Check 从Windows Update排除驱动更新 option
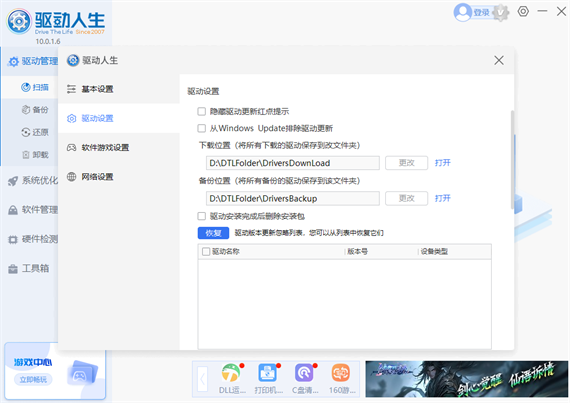 click(x=201, y=128)
